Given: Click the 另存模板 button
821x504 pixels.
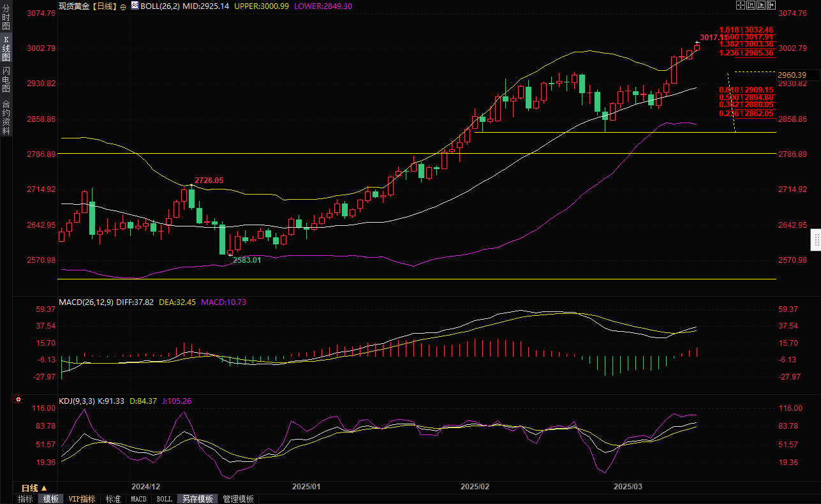Looking at the screenshot, I should point(197,499).
